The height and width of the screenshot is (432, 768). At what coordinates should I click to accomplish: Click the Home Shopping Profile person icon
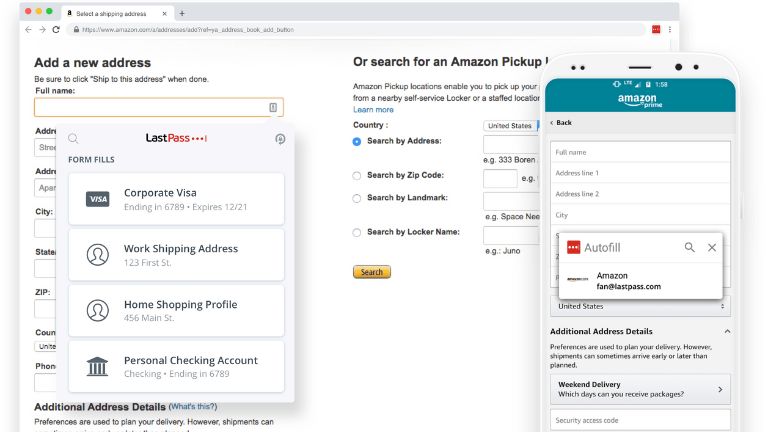(97, 311)
